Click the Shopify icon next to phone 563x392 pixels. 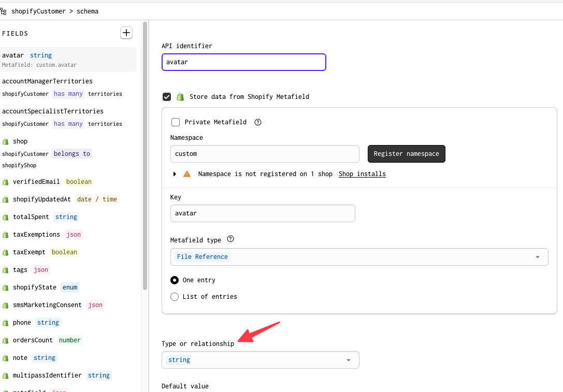coord(5,323)
